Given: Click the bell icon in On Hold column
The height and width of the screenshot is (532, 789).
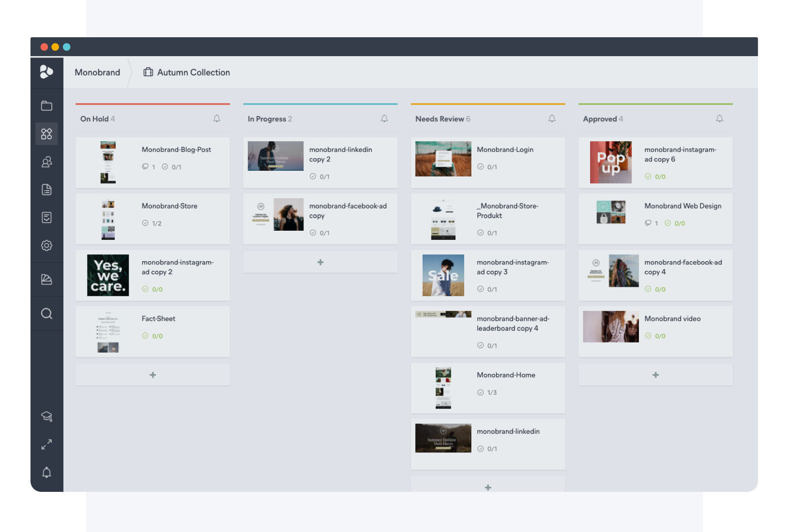Looking at the screenshot, I should pos(217,118).
